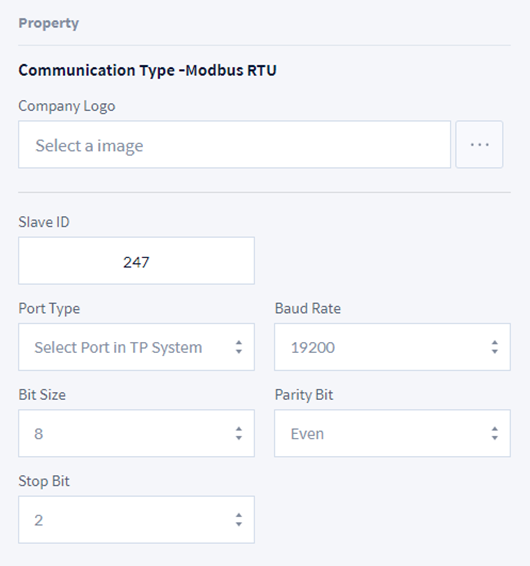This screenshot has height=566, width=530.
Task: Click the Slave ID field showing 247
Action: (x=136, y=261)
